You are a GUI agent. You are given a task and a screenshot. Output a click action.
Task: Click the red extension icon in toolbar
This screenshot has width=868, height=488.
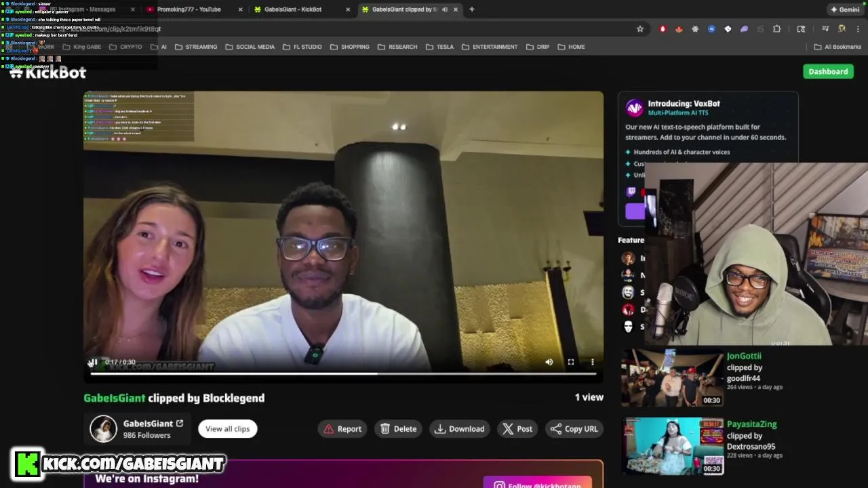[663, 28]
